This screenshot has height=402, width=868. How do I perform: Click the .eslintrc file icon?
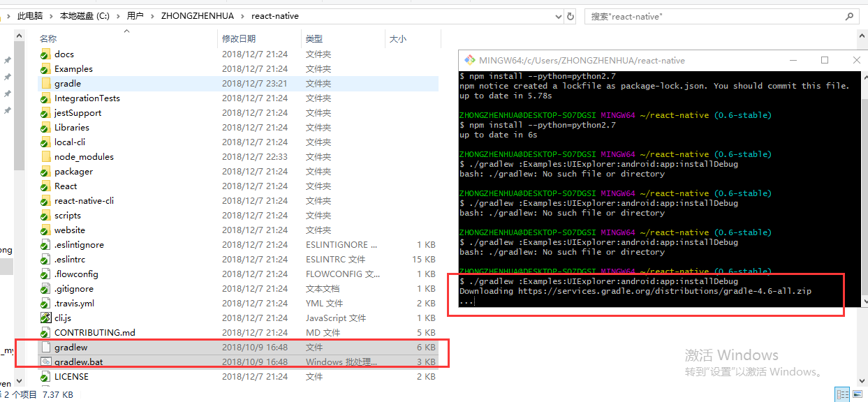click(x=45, y=260)
